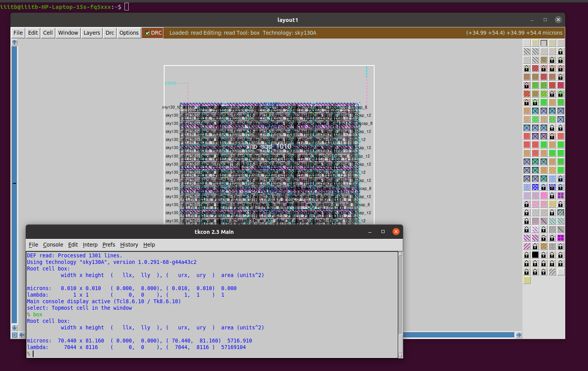This screenshot has width=588, height=371.
Task: Pick the solid black layer swatch
Action: tap(535, 254)
